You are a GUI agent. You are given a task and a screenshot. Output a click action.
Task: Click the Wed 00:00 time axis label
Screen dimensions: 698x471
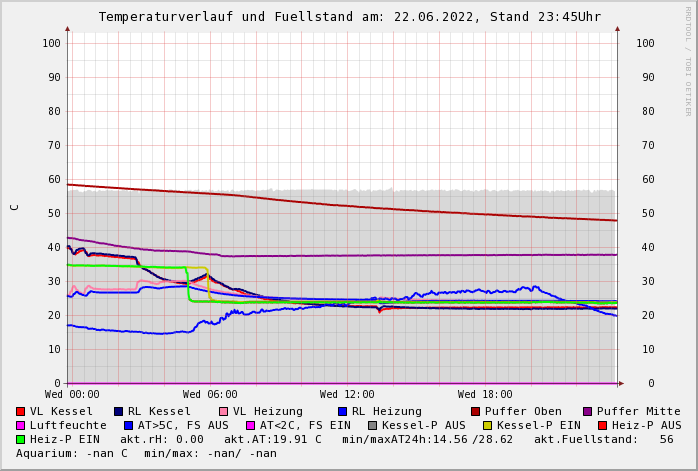(x=72, y=395)
